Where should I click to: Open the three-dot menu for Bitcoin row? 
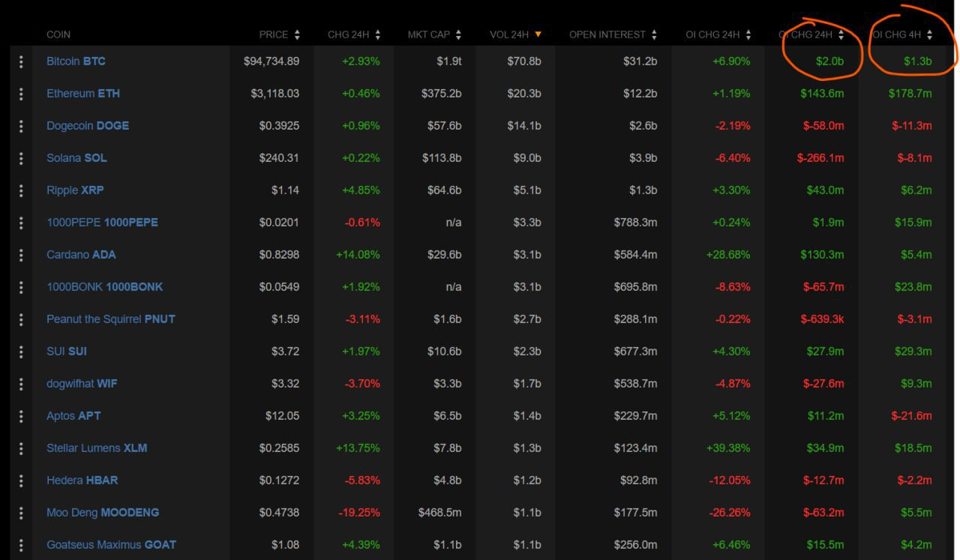click(21, 61)
